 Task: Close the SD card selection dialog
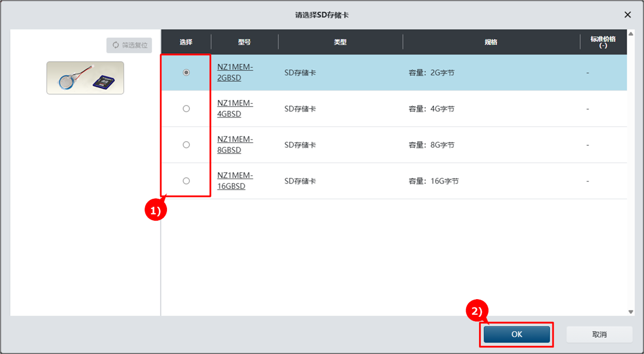pyautogui.click(x=627, y=15)
